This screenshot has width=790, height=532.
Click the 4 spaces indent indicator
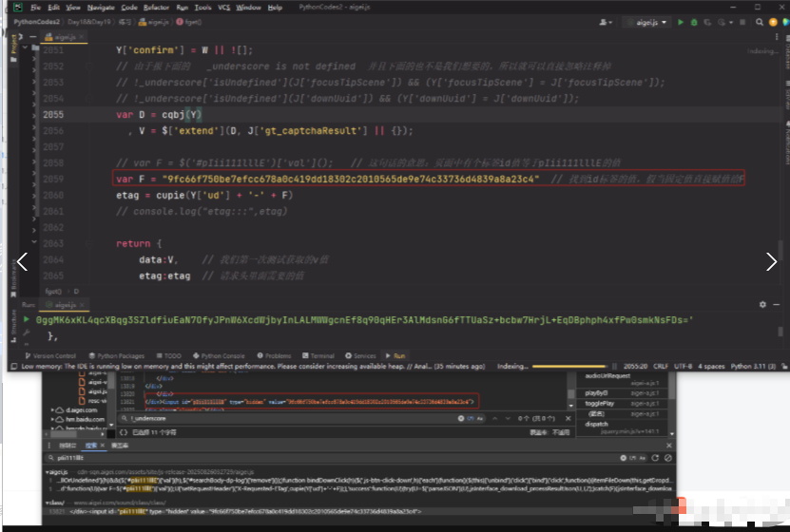click(x=711, y=367)
